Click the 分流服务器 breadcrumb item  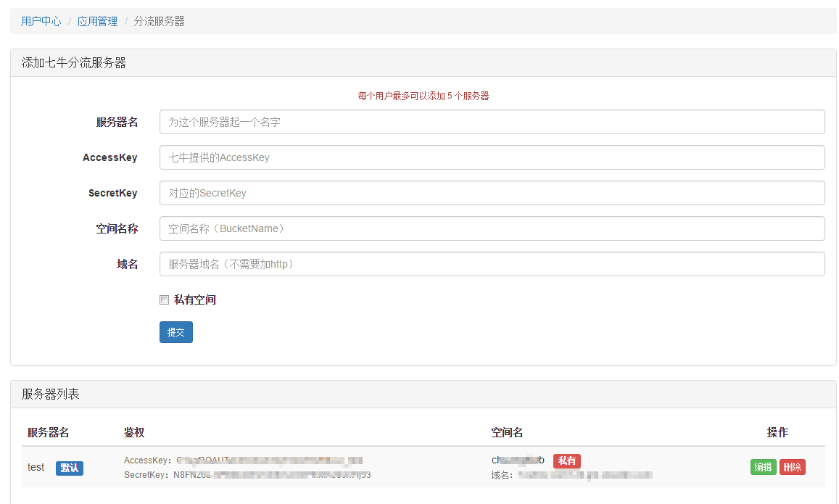(x=159, y=22)
